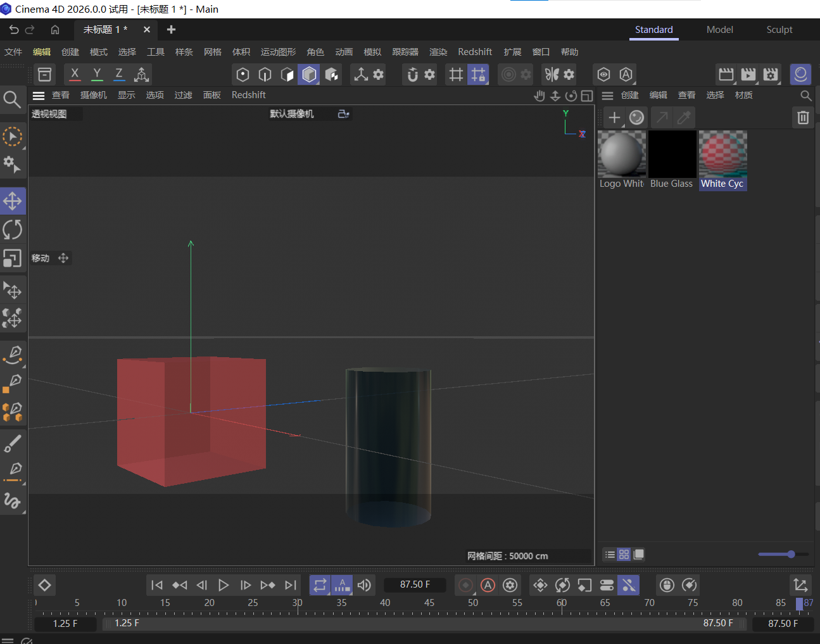
Task: Open the camera switch dropdown next to 默认摄像机
Action: [343, 113]
